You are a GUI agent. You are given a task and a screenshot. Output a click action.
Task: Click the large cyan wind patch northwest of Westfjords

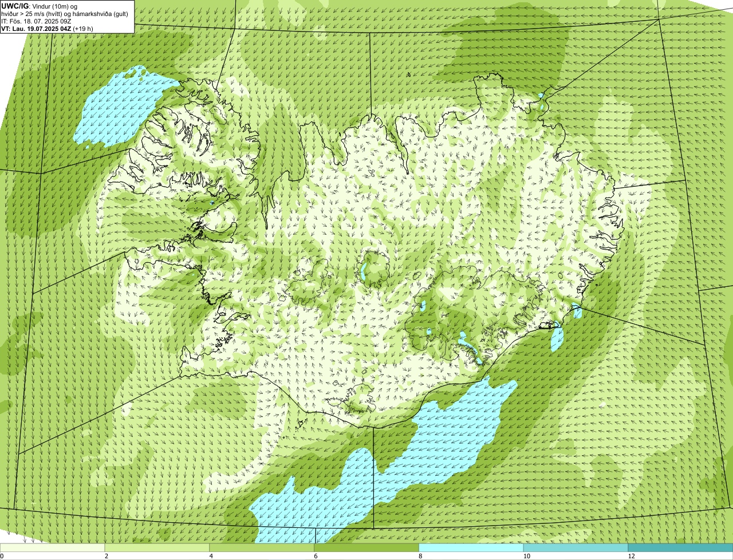tap(123, 109)
